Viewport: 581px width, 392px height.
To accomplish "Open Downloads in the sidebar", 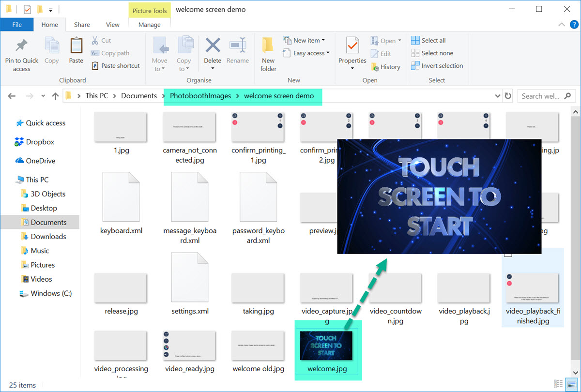I will click(x=44, y=236).
